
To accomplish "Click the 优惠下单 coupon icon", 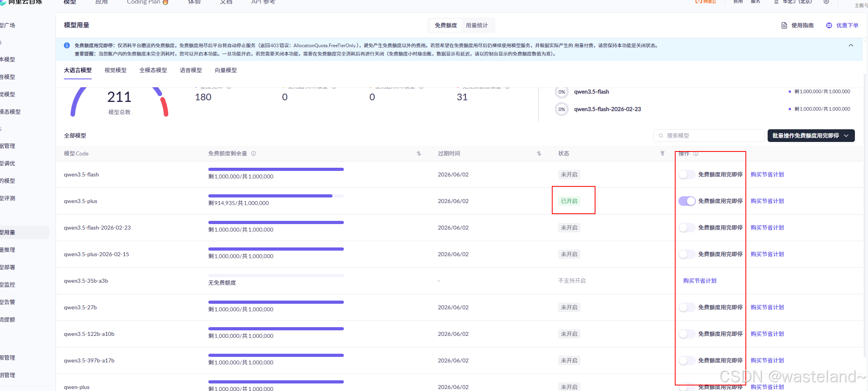I will click(x=829, y=25).
